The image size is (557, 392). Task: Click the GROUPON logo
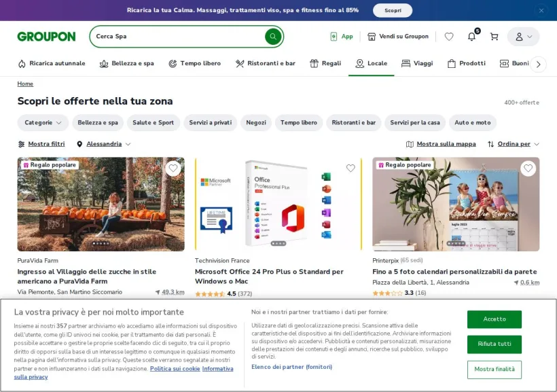click(47, 36)
